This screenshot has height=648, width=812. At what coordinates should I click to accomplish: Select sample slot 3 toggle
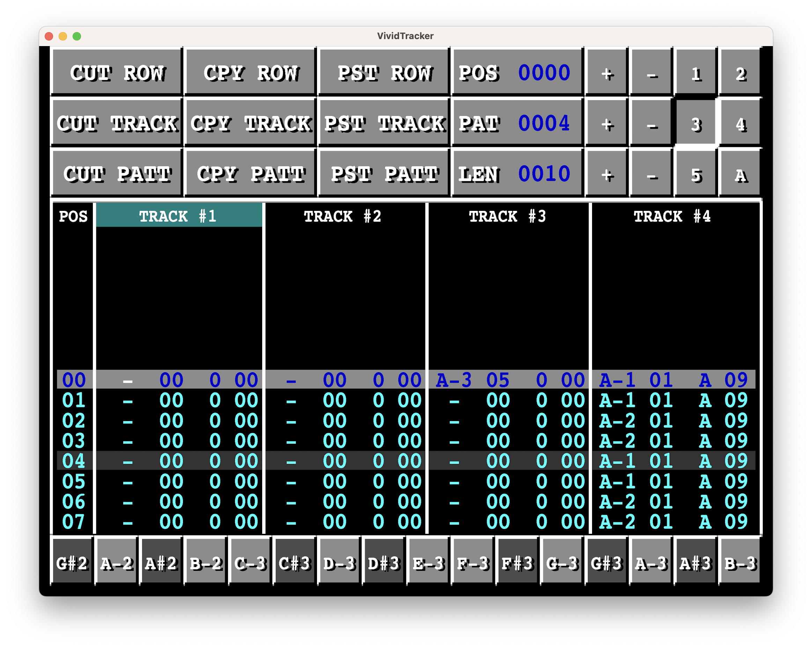696,123
